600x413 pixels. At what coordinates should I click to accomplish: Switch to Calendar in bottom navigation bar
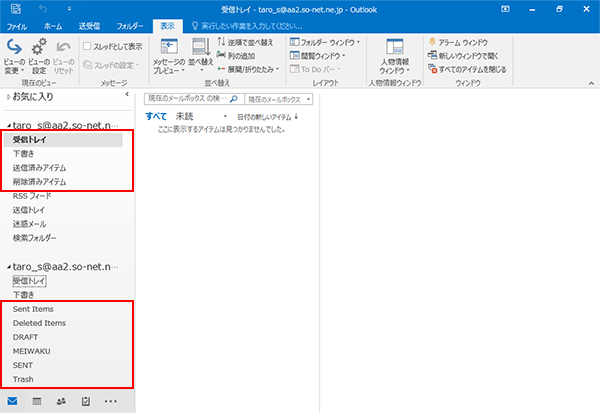37,401
